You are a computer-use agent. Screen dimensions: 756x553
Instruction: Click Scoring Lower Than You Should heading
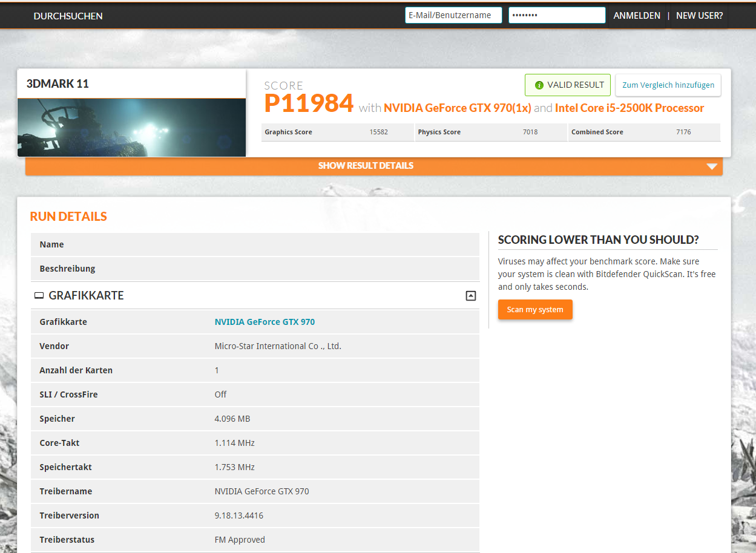click(599, 240)
